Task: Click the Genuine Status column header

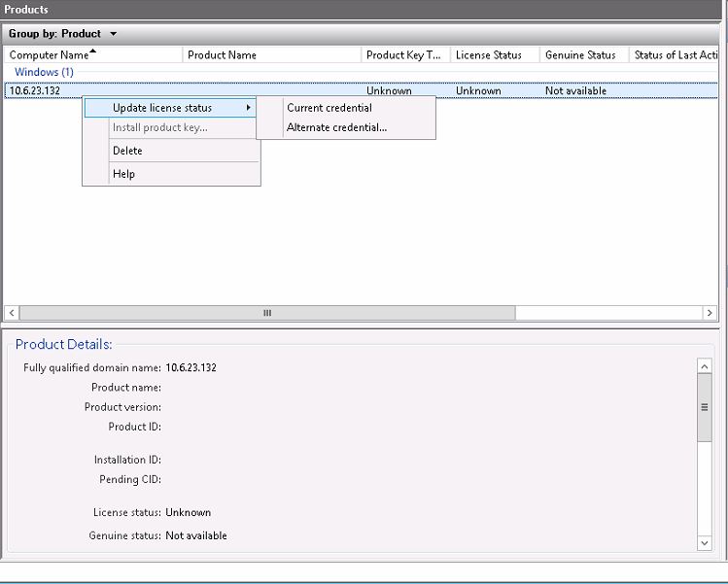Action: pos(579,55)
